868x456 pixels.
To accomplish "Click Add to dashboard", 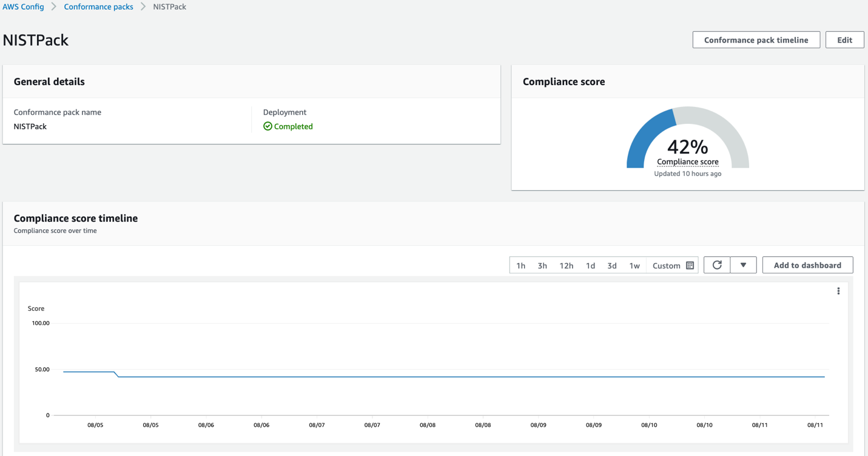I will click(807, 265).
